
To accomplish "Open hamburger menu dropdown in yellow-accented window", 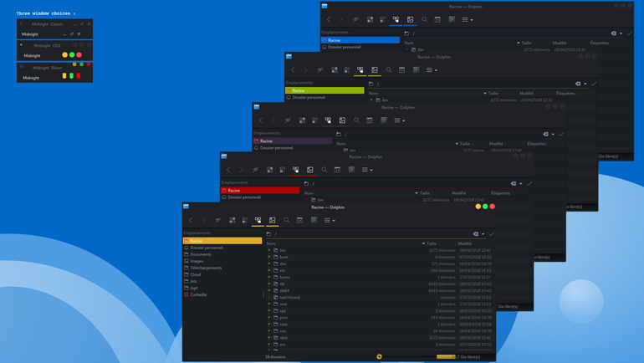I will (x=330, y=220).
